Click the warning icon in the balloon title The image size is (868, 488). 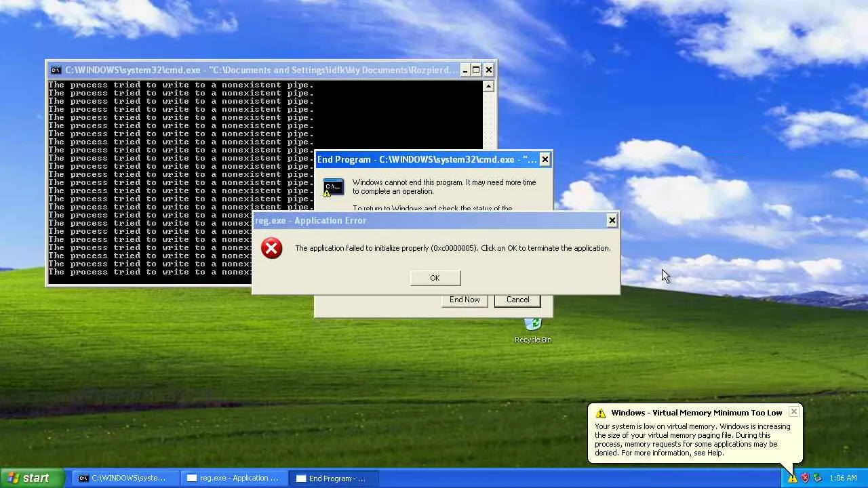click(600, 413)
